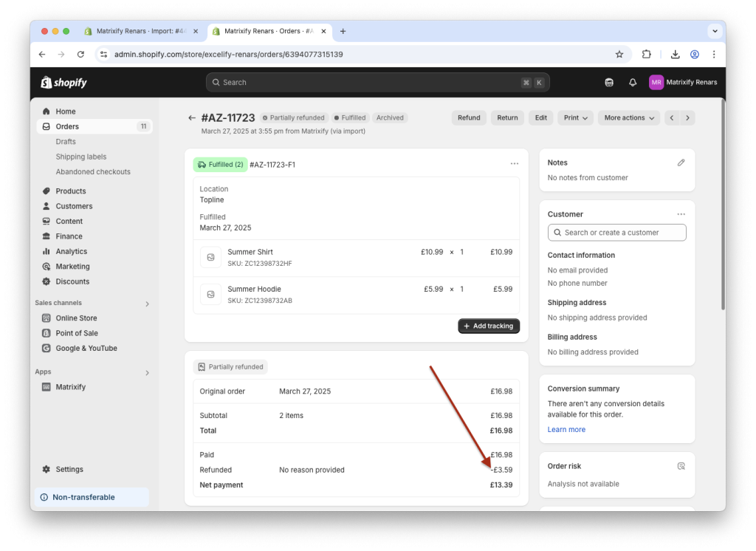
Task: Open the Customer card options menu
Action: pyautogui.click(x=681, y=213)
